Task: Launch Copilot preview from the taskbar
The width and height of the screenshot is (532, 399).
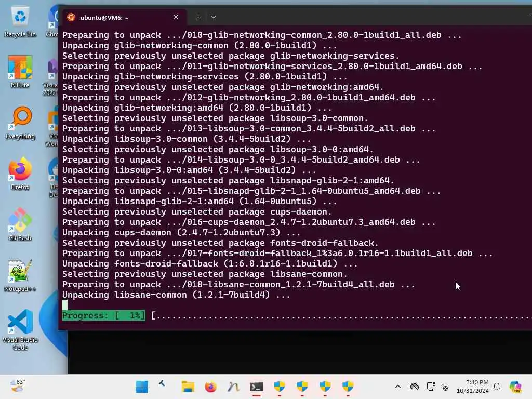Action: tap(515, 387)
